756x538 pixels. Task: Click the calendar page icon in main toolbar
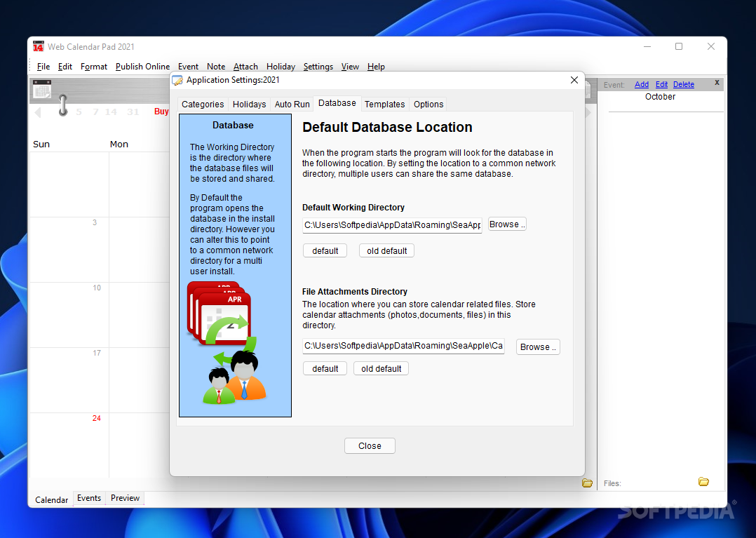tap(42, 89)
